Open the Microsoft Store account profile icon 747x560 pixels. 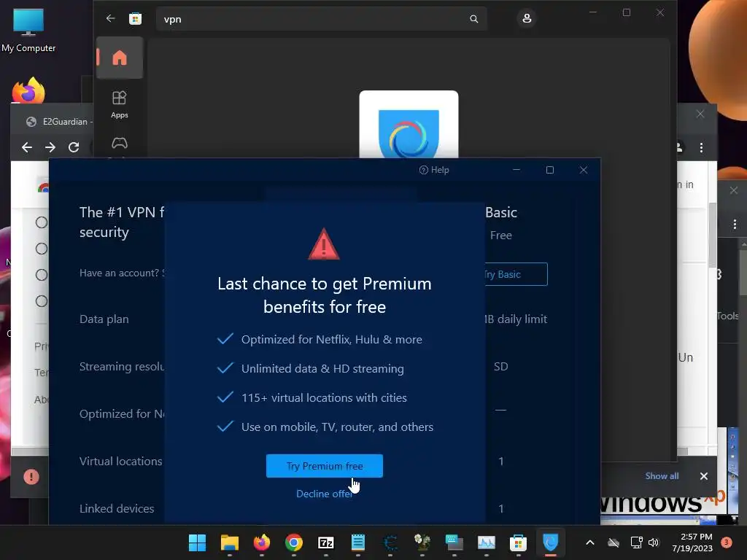(x=527, y=18)
